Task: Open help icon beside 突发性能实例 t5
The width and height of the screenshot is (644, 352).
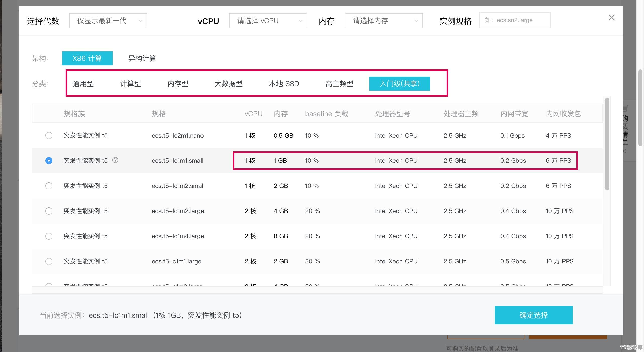Action: [115, 160]
